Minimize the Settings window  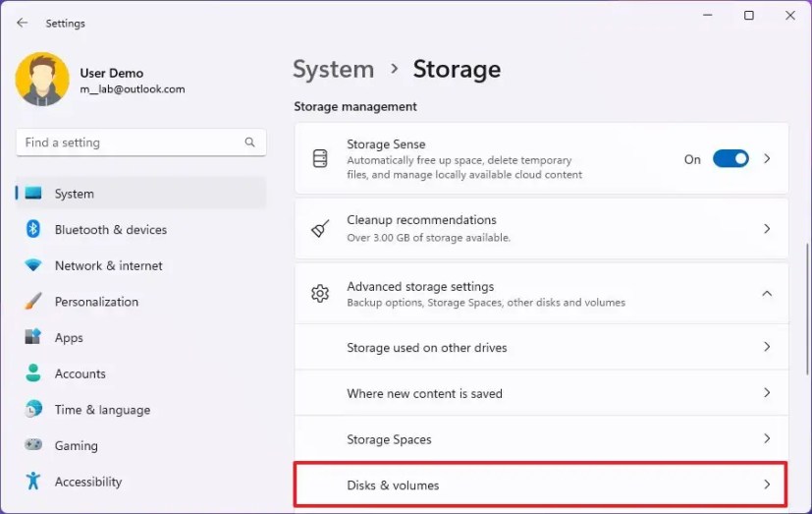(x=707, y=16)
